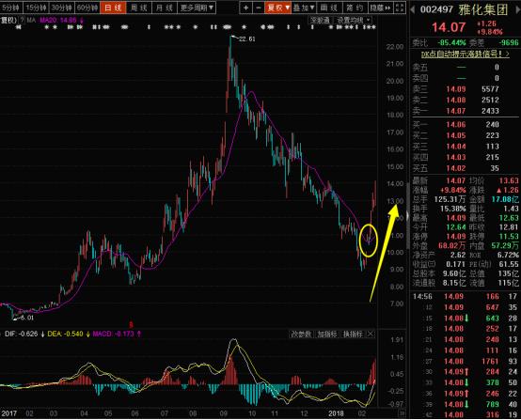Viewport: 521px width, 420px height.
Task: Open BK点自动提示涨跌信号 link
Action: 465,54
